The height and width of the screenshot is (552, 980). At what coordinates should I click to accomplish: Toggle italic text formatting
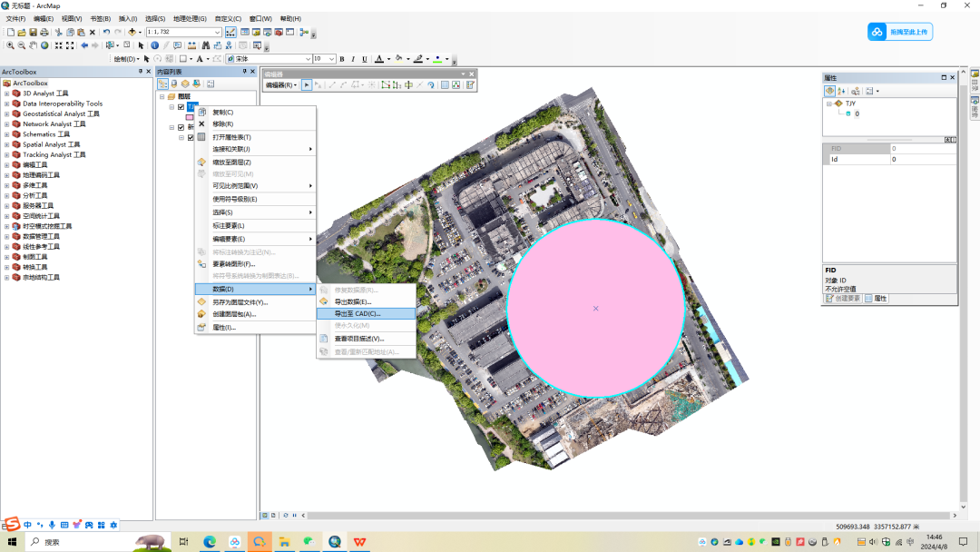pyautogui.click(x=353, y=59)
